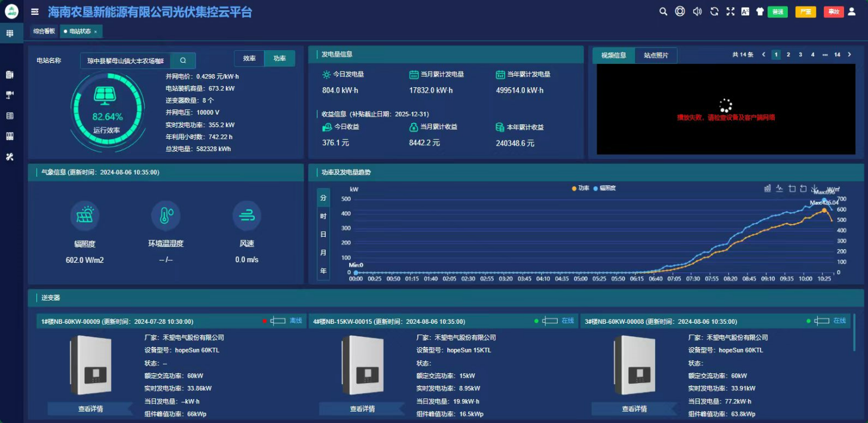
Task: Select the 时 hour chart interval
Action: [323, 216]
